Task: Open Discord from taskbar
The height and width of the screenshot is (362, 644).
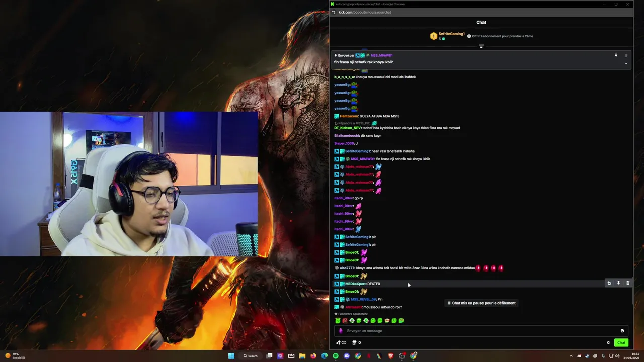Action: 347,356
